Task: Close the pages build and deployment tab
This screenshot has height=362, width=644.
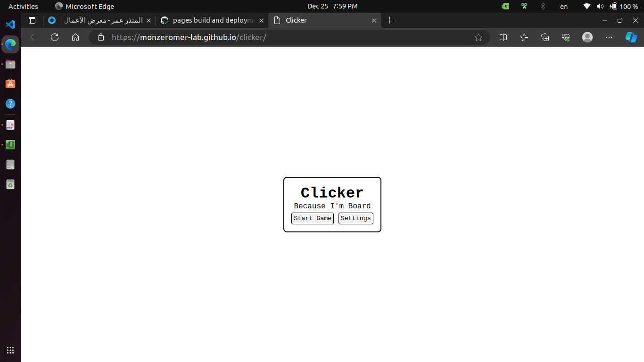Action: tap(261, 20)
